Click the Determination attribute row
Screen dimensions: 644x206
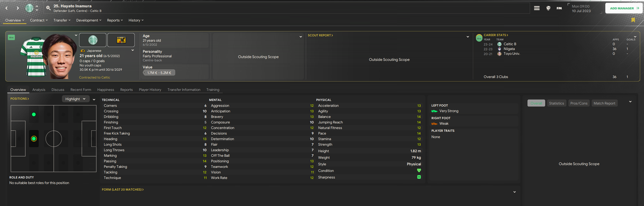[x=262, y=139]
